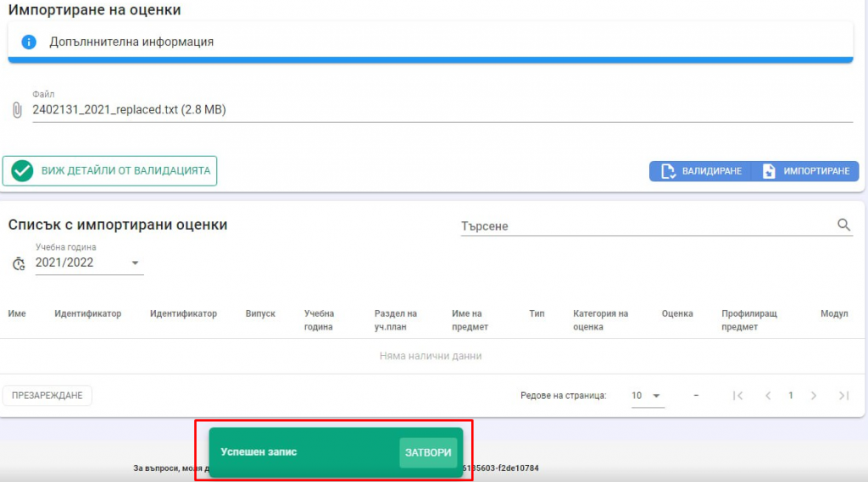Open the rows per page dropdown
The width and height of the screenshot is (868, 482).
[647, 396]
